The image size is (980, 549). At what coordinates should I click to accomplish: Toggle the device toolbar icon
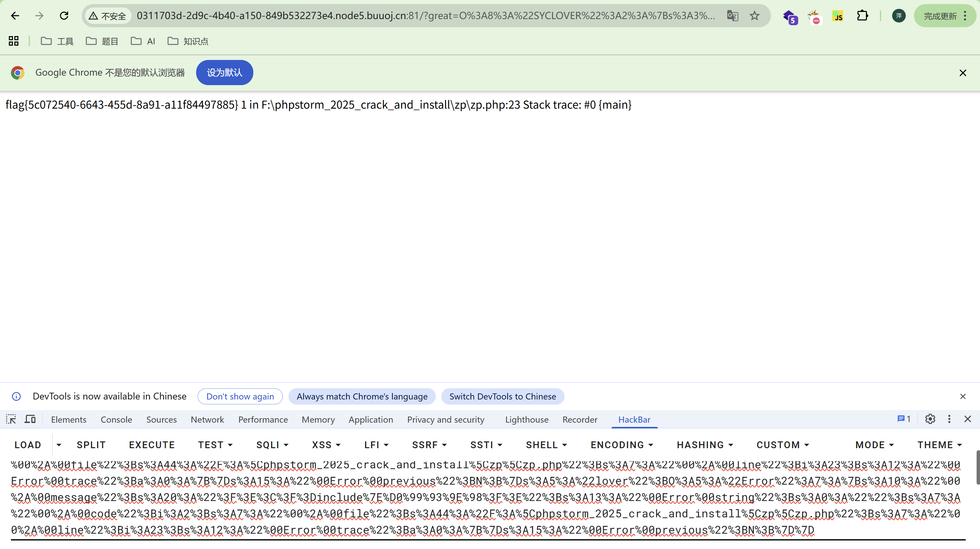[30, 419]
